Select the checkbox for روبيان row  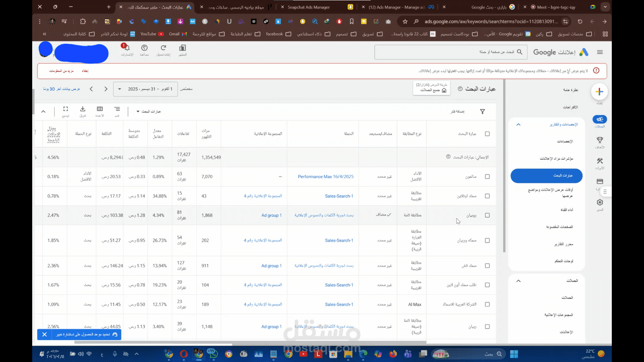(487, 215)
